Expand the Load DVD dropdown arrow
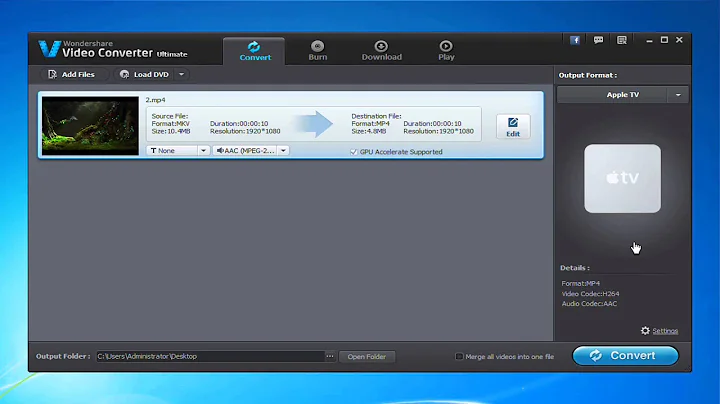The image size is (720, 404). [181, 74]
